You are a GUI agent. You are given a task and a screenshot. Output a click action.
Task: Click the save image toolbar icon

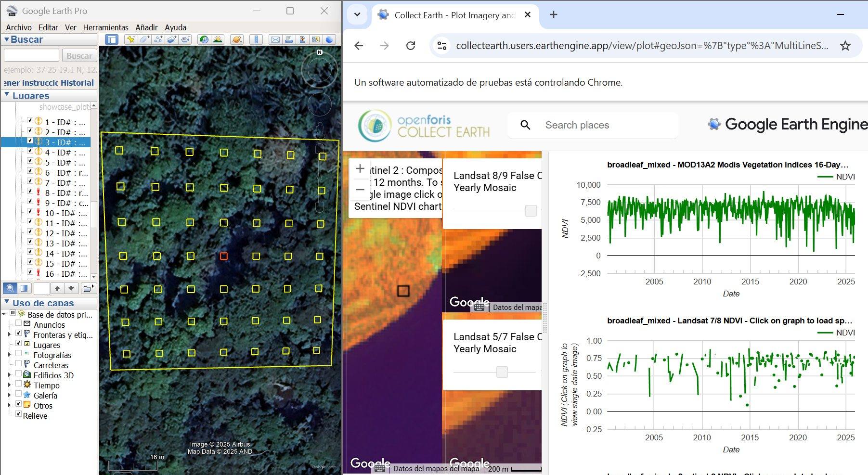[x=302, y=39]
